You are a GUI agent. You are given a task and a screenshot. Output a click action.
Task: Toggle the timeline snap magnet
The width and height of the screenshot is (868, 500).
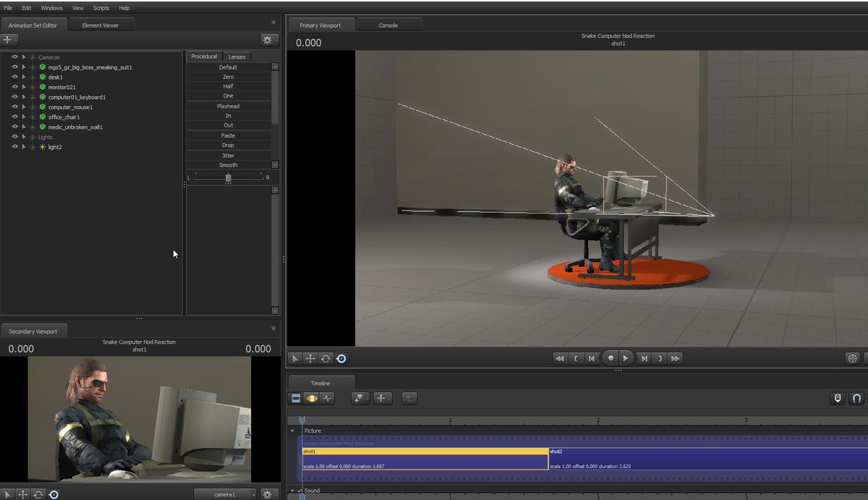tap(856, 398)
